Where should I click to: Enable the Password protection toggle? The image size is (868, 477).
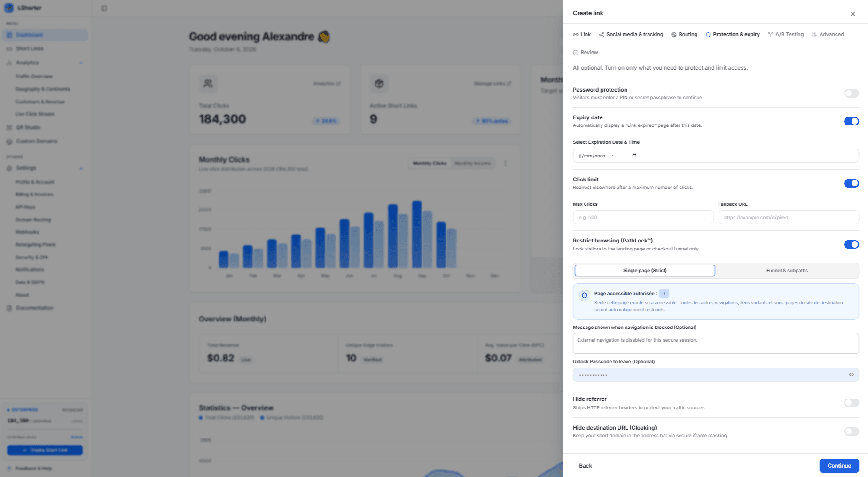click(851, 94)
